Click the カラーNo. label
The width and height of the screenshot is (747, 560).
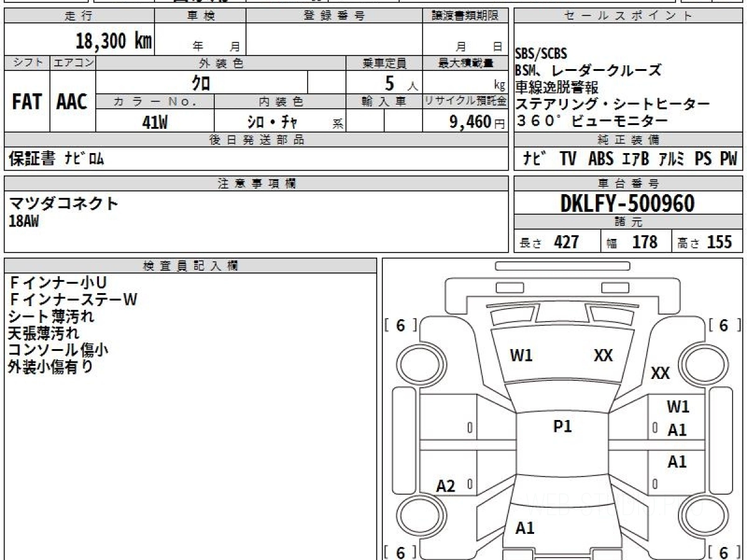155,101
